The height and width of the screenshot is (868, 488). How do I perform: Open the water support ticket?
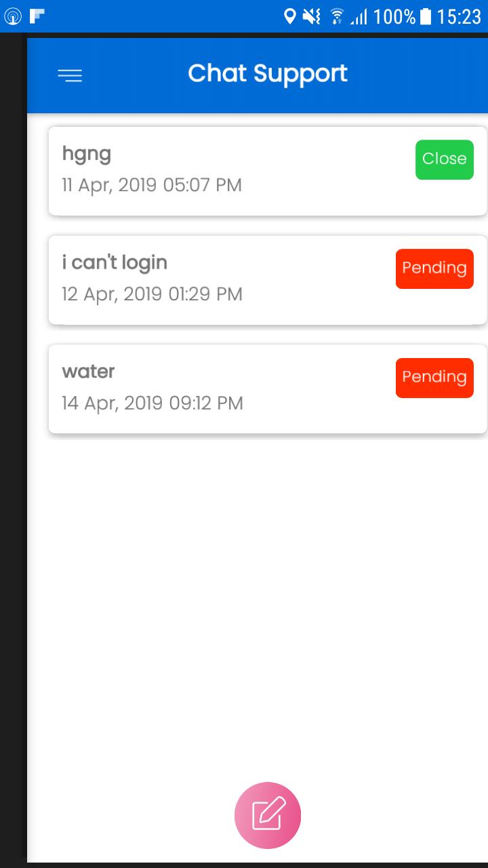click(x=268, y=389)
